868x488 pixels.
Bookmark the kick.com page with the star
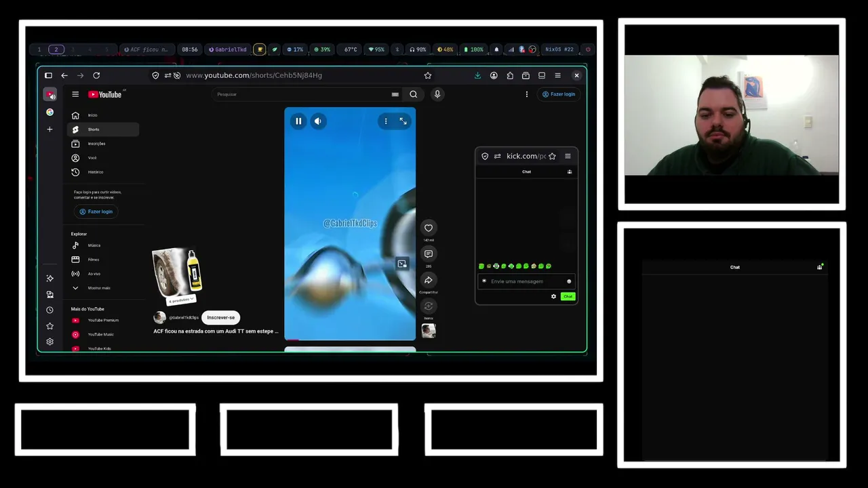coord(552,156)
